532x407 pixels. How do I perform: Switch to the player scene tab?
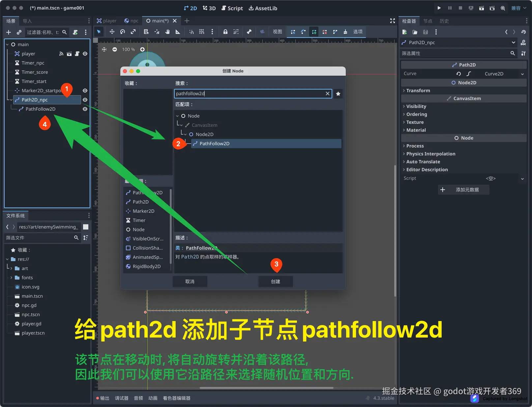107,21
